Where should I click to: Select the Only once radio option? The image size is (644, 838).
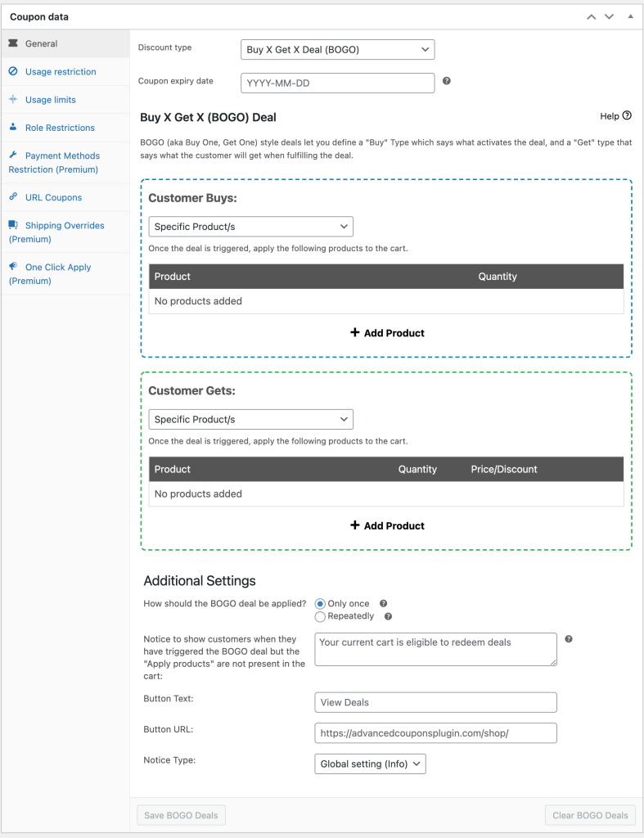pyautogui.click(x=320, y=604)
